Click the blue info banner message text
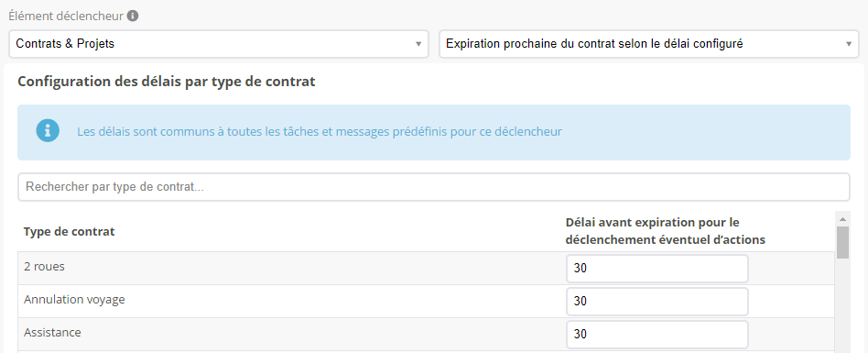 click(x=320, y=132)
